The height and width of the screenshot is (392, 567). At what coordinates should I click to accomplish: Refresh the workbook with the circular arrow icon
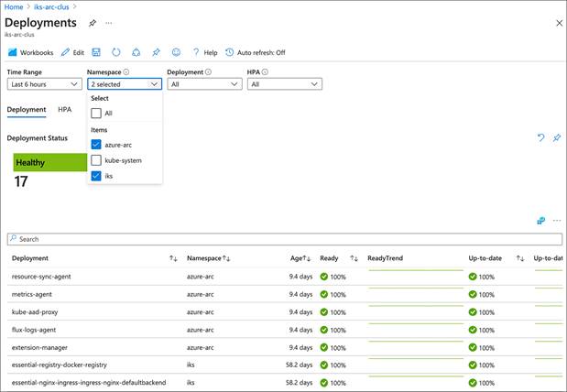(x=116, y=52)
